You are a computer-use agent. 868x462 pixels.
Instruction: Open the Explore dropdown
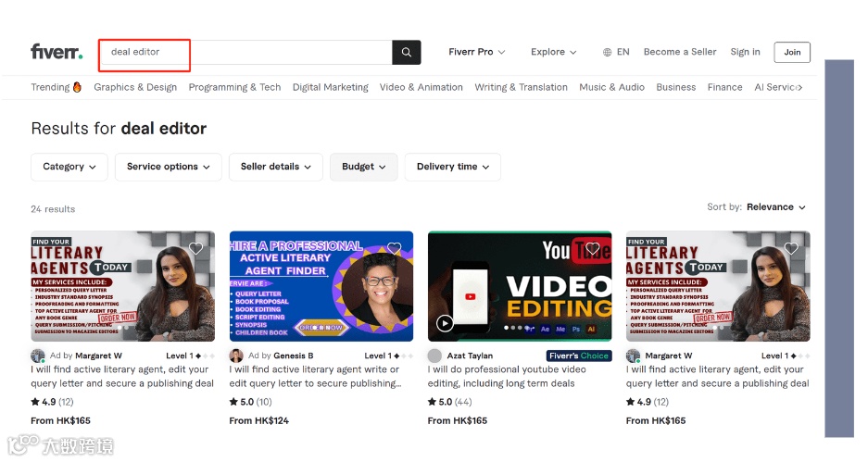click(x=554, y=52)
